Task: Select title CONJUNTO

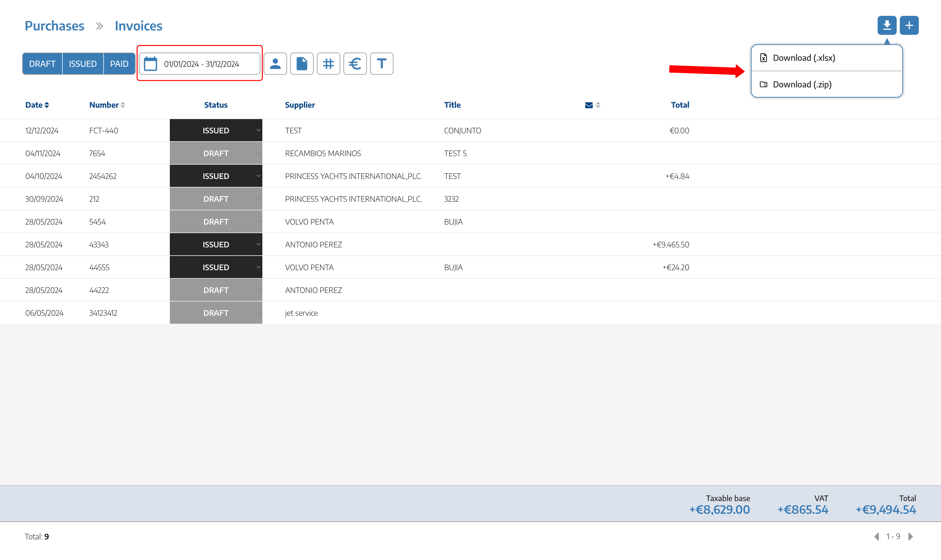Action: [462, 130]
